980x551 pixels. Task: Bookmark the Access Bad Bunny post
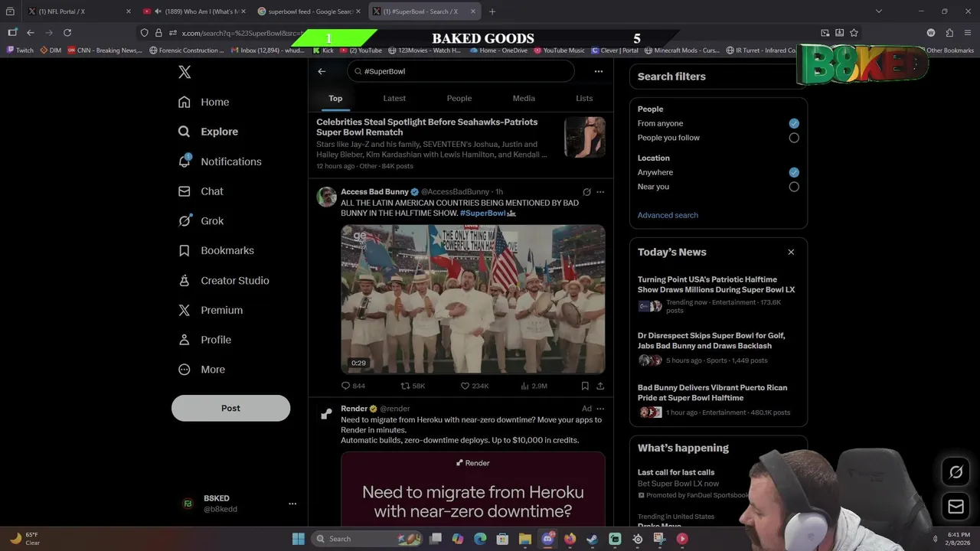click(x=585, y=386)
